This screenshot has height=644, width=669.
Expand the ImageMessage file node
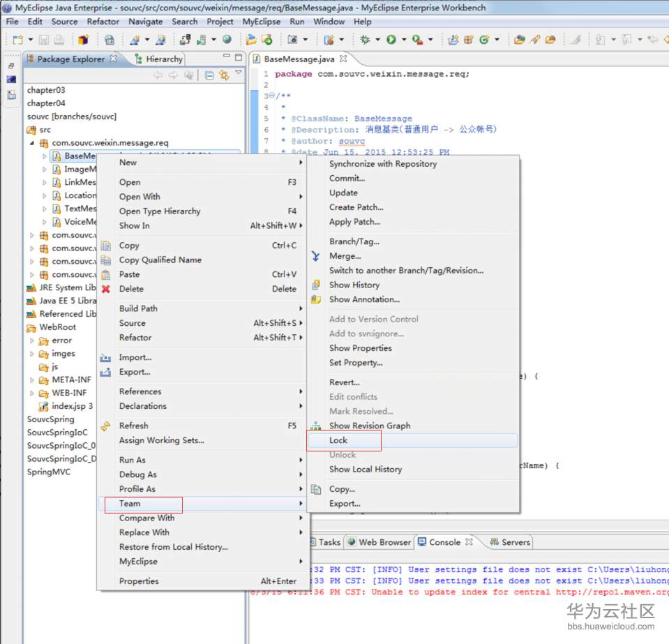pyautogui.click(x=44, y=170)
